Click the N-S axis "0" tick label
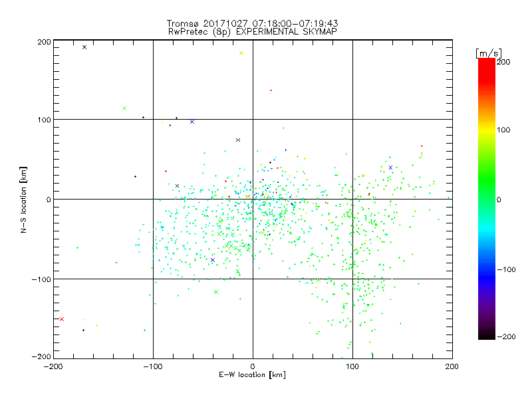Screen dimensions: 532x399 [49, 199]
